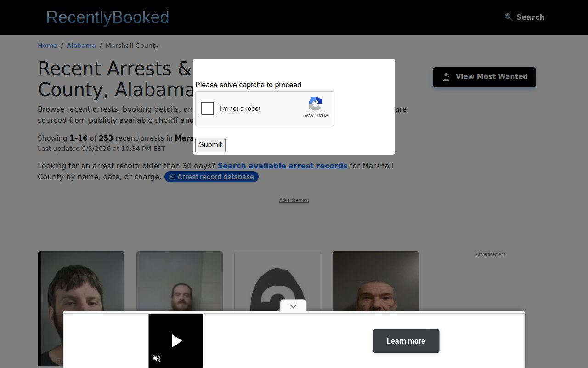Open first mugshot of man with dark hair
This screenshot has width=588, height=368.
pyautogui.click(x=81, y=308)
